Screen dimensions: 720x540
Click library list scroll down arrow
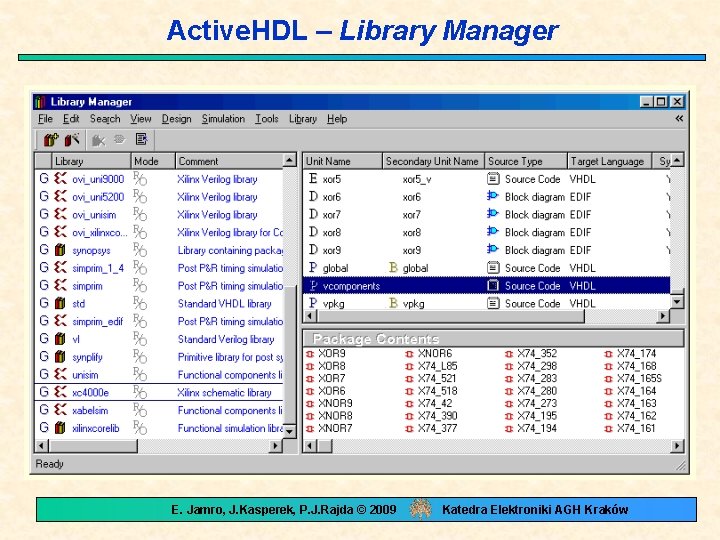[x=289, y=431]
